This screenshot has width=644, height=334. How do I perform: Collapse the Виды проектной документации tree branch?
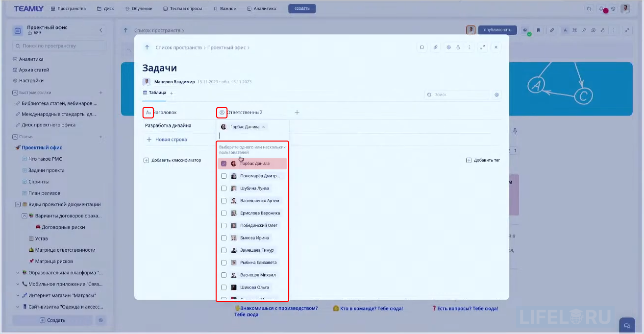click(17, 204)
